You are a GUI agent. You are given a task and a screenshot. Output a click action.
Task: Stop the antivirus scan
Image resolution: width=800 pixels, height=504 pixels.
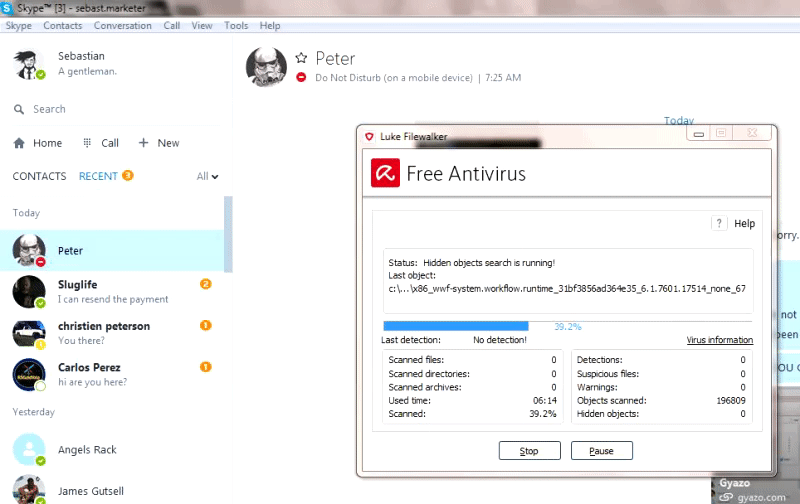[530, 450]
